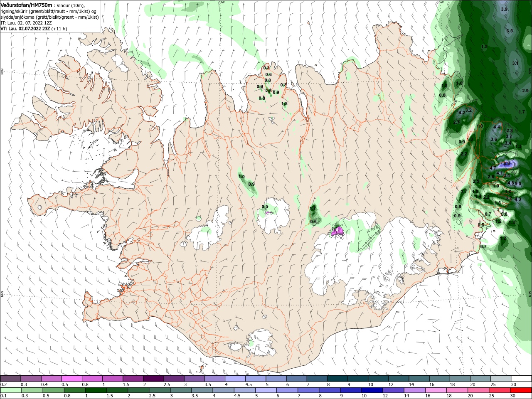Click the 'VT: Lau. 02.07.2022 23Z' valid time

click(x=25, y=29)
